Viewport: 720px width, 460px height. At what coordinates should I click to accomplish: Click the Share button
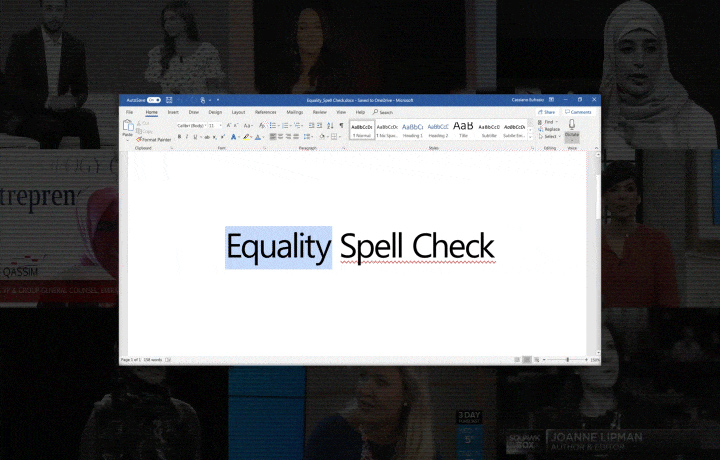(548, 112)
